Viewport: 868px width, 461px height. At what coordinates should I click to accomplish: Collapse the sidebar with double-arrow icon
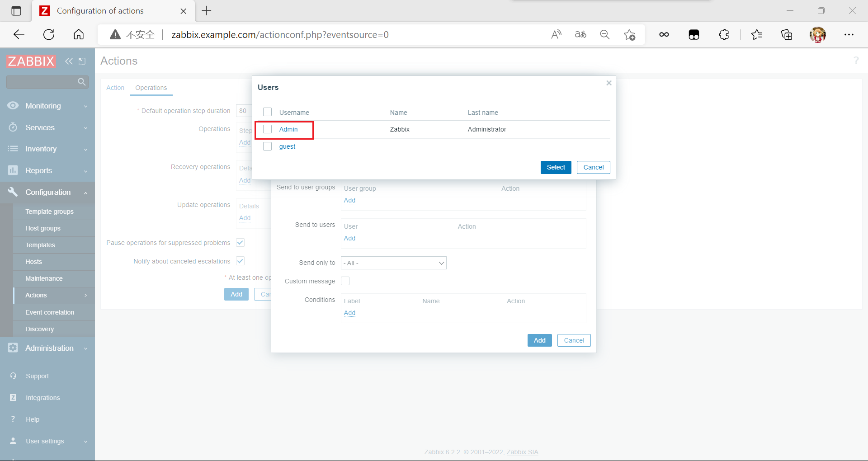click(69, 61)
